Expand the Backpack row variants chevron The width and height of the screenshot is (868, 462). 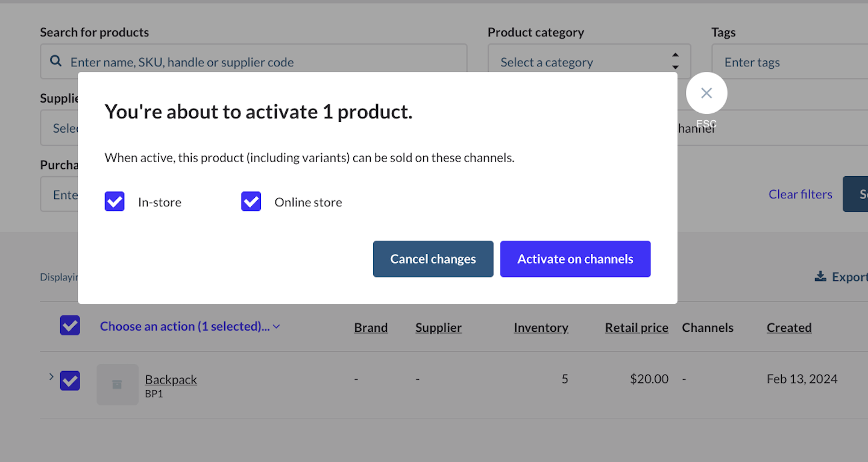51,377
